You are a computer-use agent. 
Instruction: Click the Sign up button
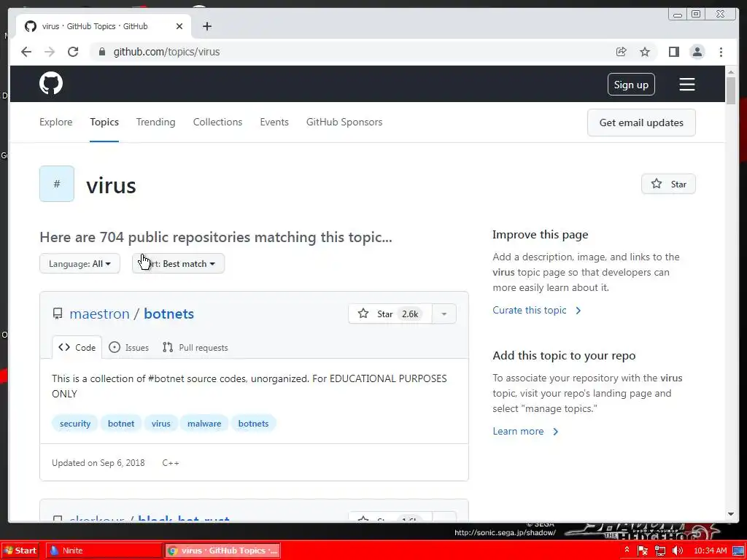(631, 85)
